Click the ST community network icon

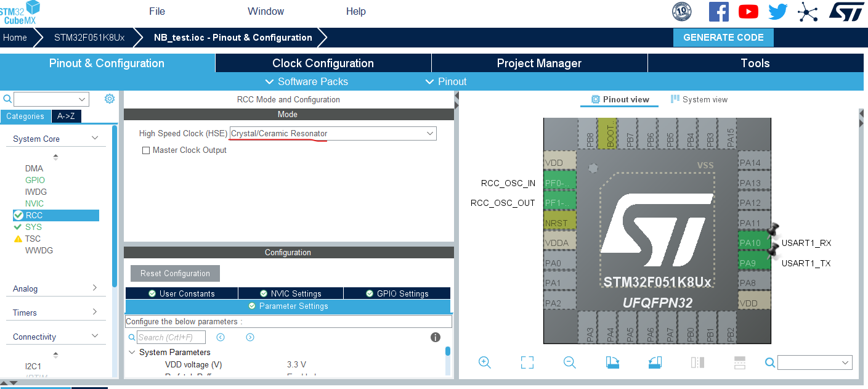808,11
